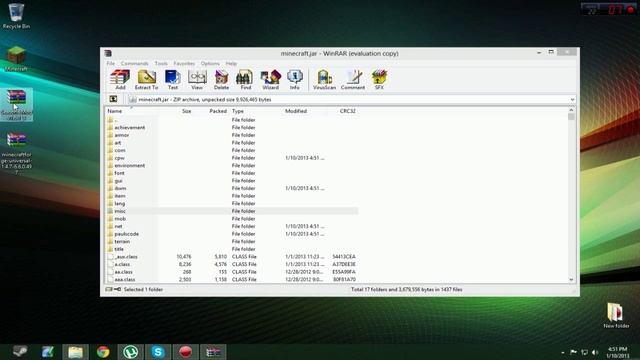Open Skype from the taskbar
This screenshot has height=360, width=640.
(158, 351)
